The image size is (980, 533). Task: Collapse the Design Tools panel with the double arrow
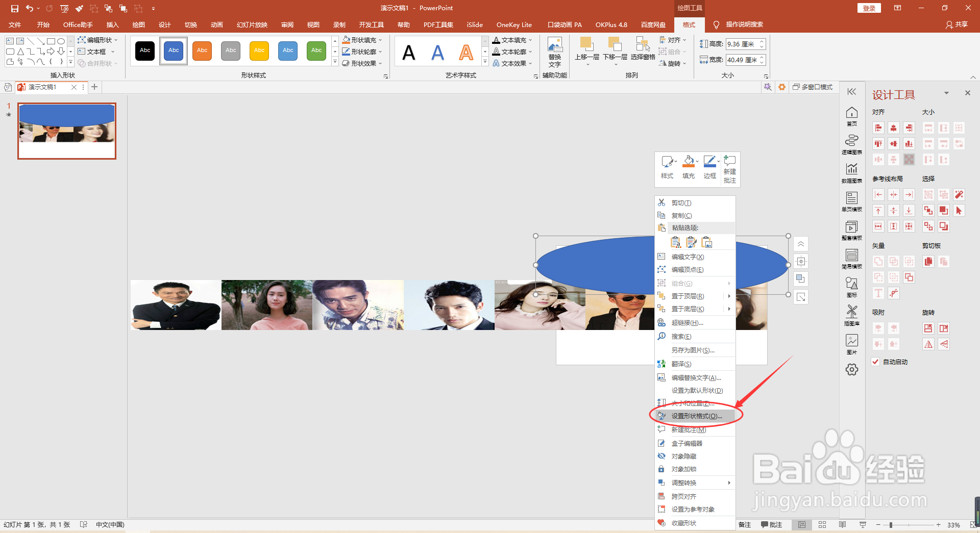point(851,92)
